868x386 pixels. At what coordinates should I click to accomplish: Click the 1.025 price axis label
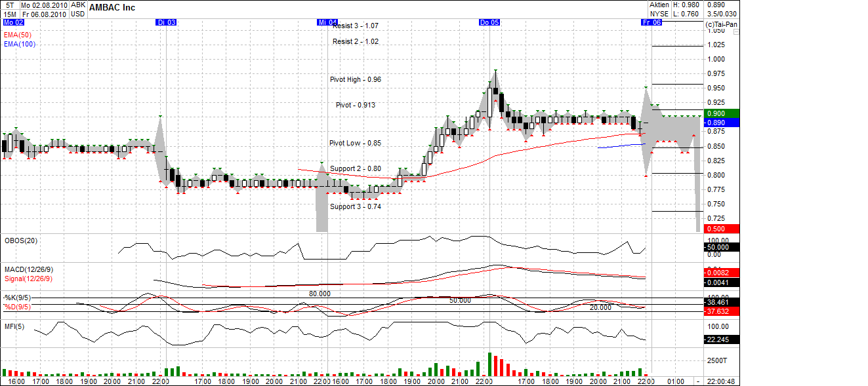716,45
